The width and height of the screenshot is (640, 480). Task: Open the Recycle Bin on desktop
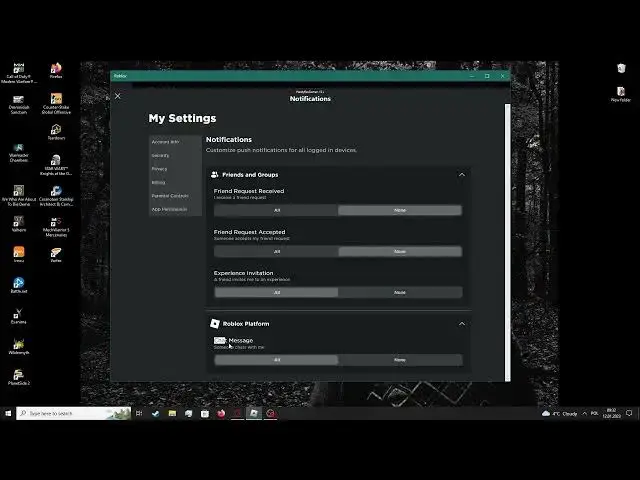pos(621,68)
